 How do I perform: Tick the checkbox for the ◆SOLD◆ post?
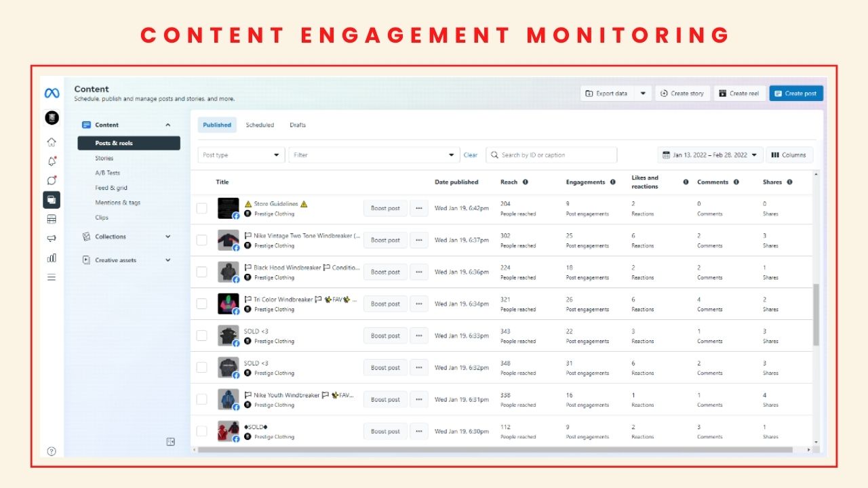(x=201, y=431)
